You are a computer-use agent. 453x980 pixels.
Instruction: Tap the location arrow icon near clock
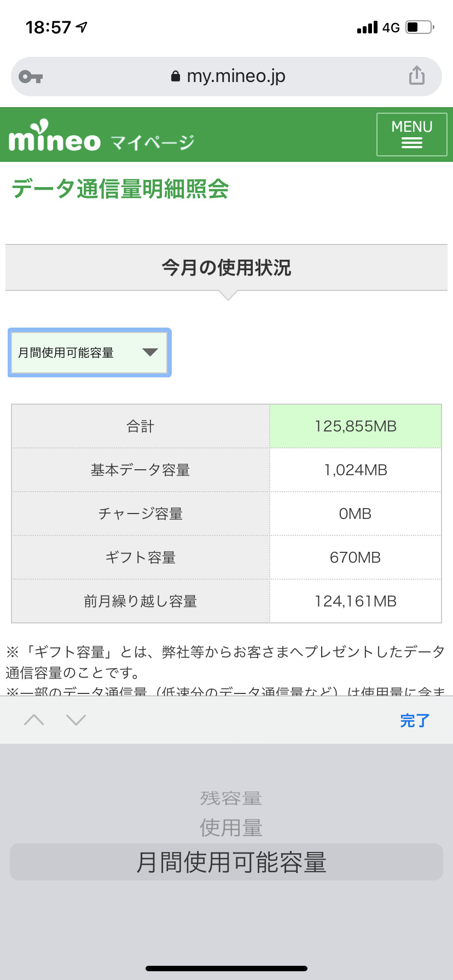pyautogui.click(x=82, y=27)
